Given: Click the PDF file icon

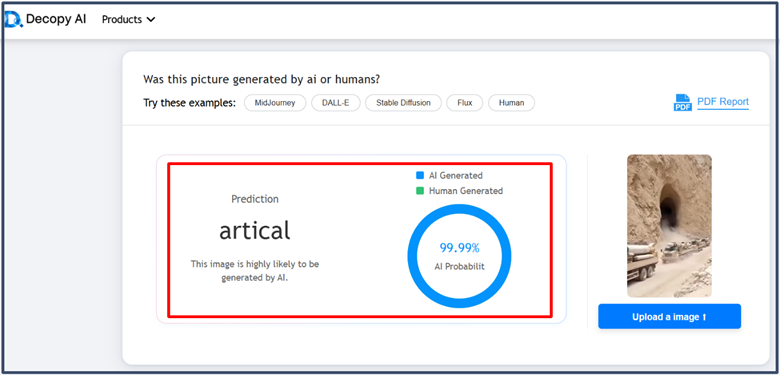Looking at the screenshot, I should (682, 102).
